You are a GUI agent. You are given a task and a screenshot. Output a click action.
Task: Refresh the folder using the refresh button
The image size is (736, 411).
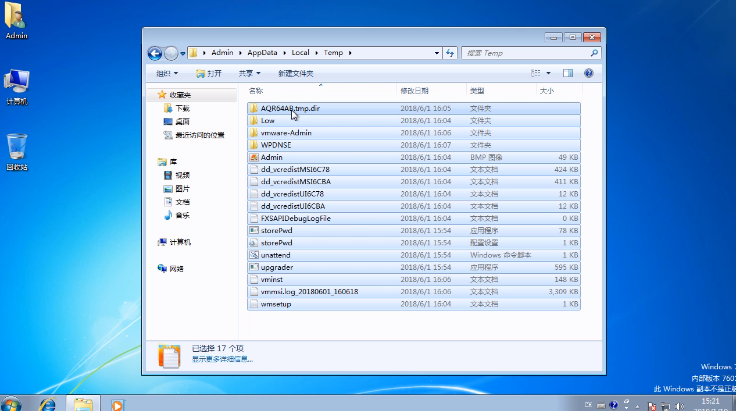tap(450, 53)
